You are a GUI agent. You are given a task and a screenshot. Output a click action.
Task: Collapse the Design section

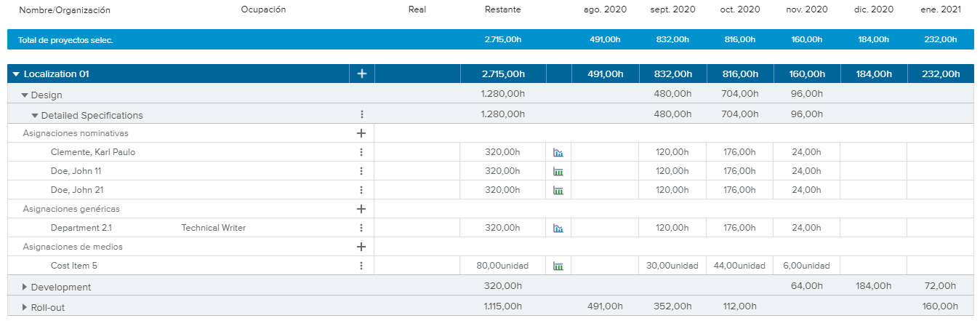25,95
